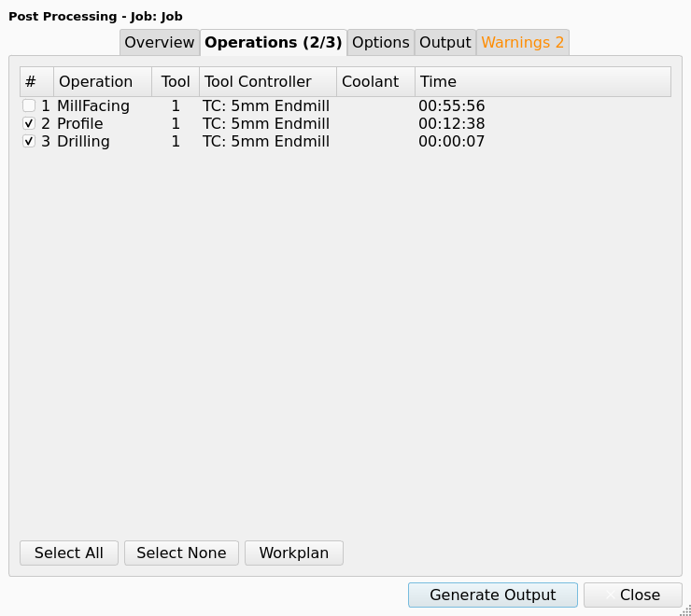Viewport: 691px width, 616px height.
Task: Go to the Output tab
Action: pyautogui.click(x=445, y=42)
